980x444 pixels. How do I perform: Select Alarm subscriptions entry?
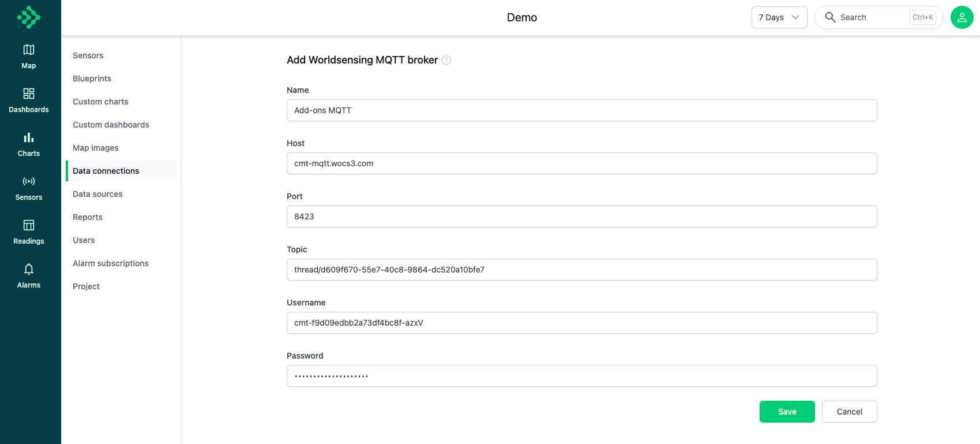tap(110, 263)
